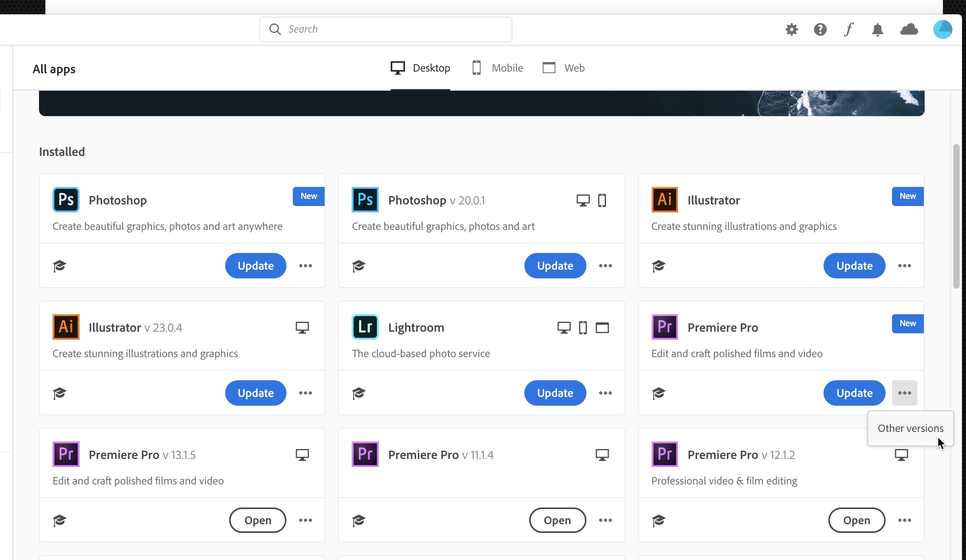966x560 pixels.
Task: Click the Premiere Pro v13.1.5 app icon
Action: 66,454
